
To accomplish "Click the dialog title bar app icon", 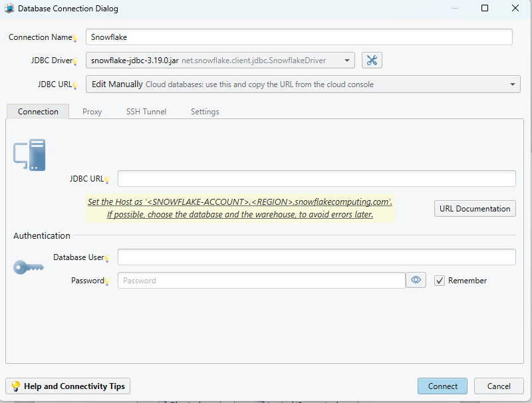I will (9, 9).
